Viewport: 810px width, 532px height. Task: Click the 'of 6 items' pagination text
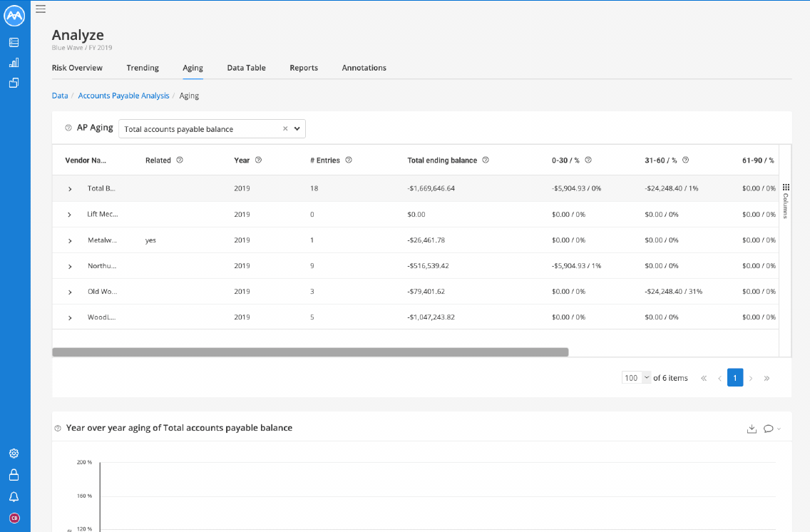click(x=670, y=378)
